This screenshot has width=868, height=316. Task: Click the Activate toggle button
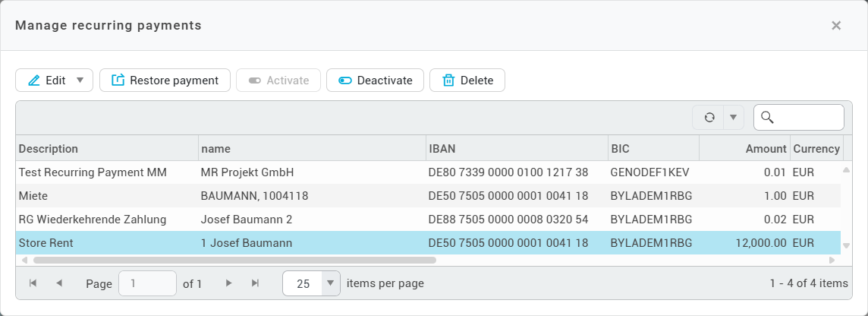(x=278, y=81)
